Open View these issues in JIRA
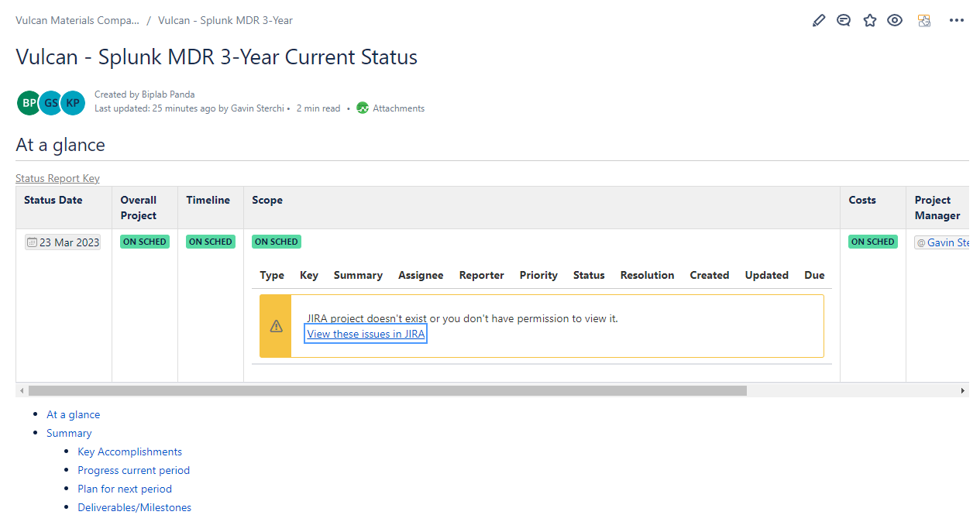This screenshot has height=515, width=980. coord(366,334)
